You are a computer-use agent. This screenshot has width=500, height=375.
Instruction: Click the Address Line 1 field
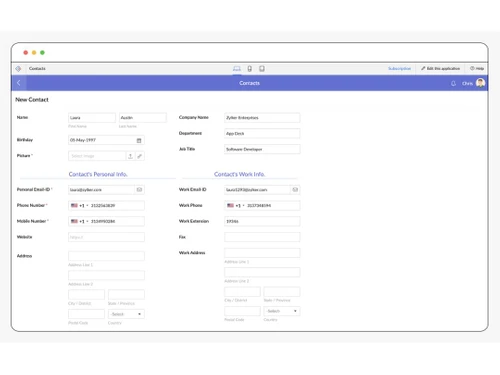[106, 256]
